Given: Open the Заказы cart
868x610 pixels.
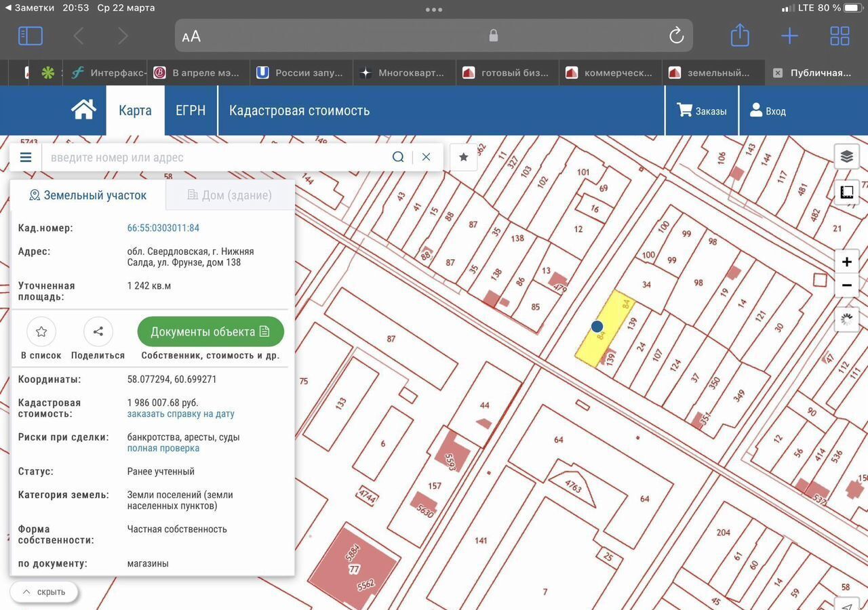Looking at the screenshot, I should click(x=702, y=110).
